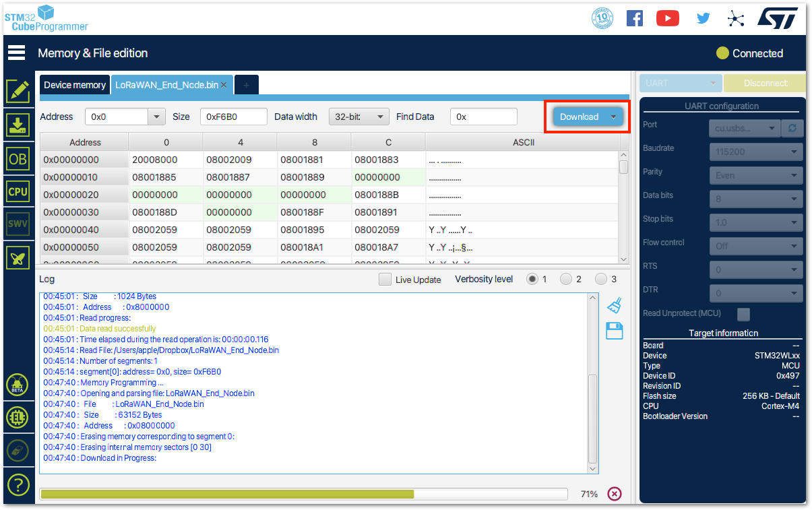The height and width of the screenshot is (510, 812).
Task: Switch to the Device memory tab
Action: point(75,85)
